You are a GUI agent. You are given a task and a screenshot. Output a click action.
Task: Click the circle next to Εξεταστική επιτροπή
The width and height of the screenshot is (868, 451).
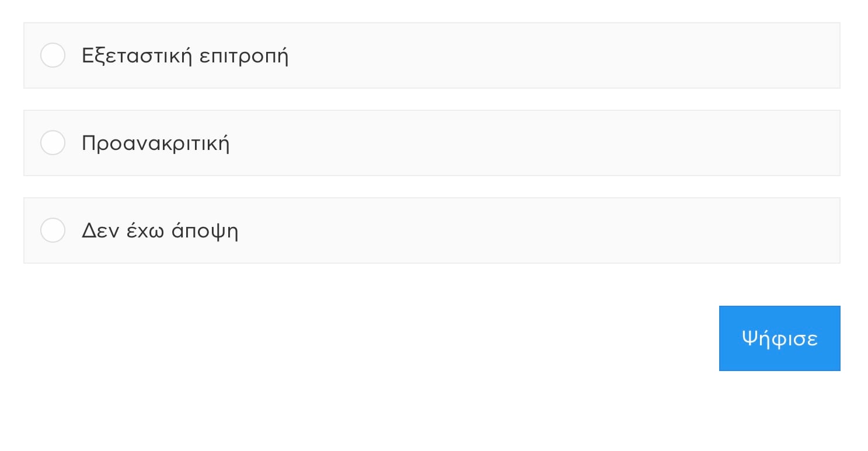coord(53,55)
